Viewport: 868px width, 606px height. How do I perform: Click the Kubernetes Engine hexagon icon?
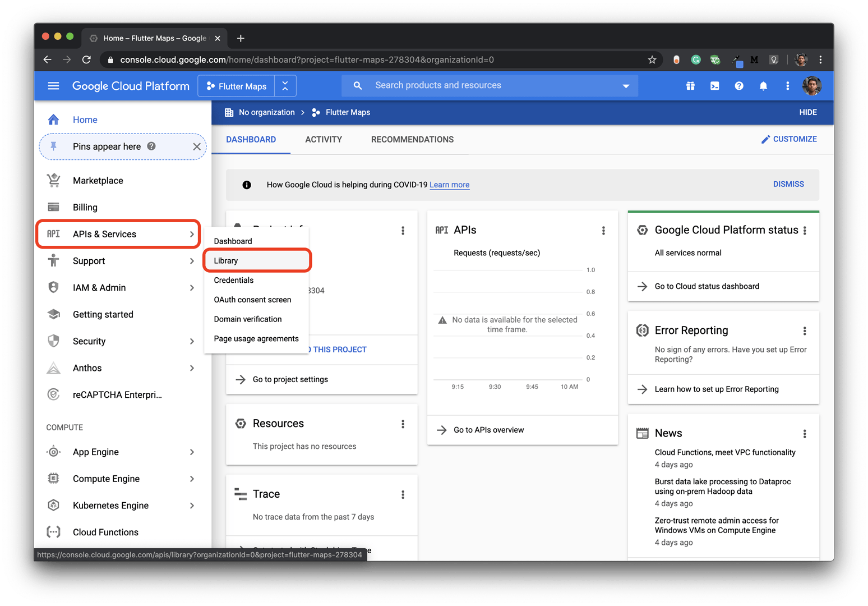(x=53, y=505)
